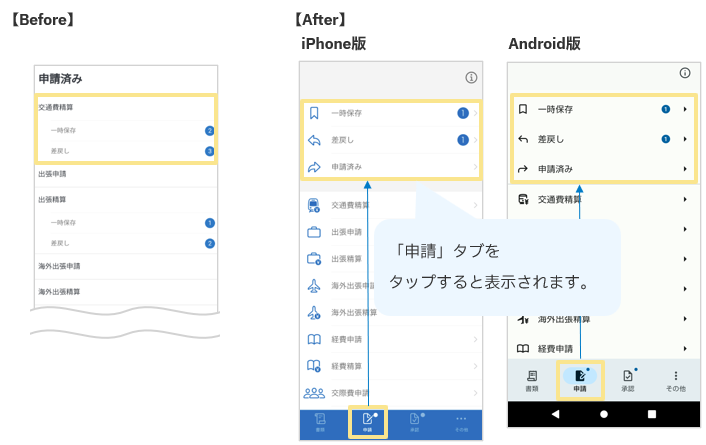The image size is (706, 445).
Task: Tap the 差戻し reply arrow icon on iPhone
Action: (x=314, y=140)
